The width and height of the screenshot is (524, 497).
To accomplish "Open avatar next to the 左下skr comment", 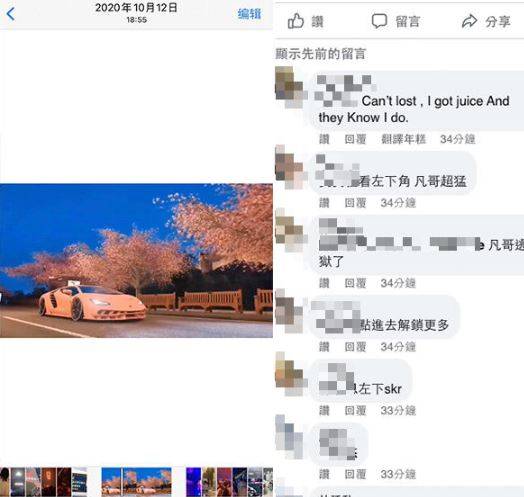I will [x=290, y=376].
